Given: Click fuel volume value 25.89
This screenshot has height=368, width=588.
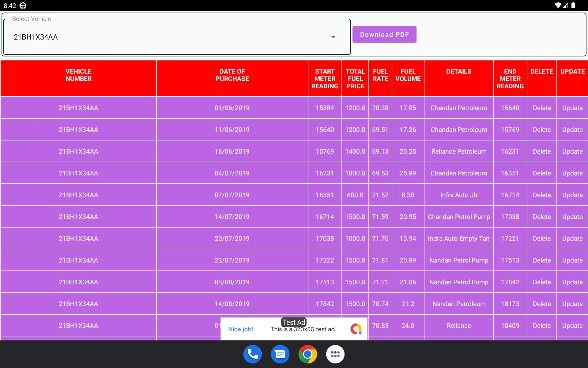Looking at the screenshot, I should click(408, 173).
